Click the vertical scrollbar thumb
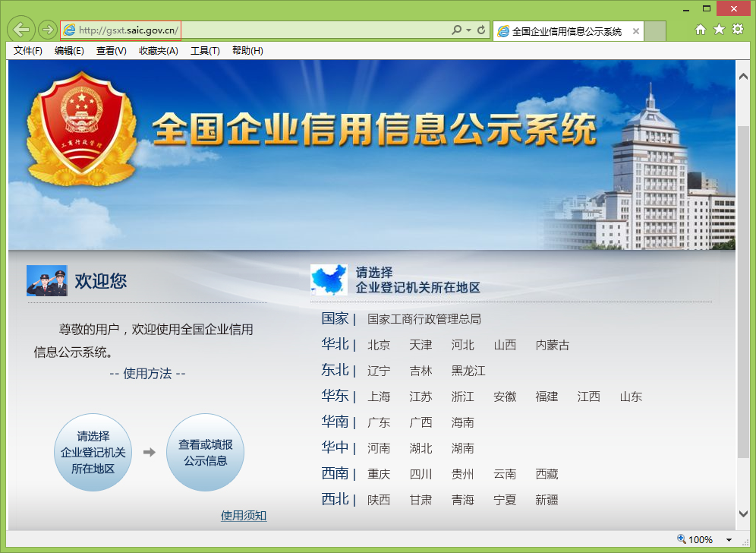Screen dimensions: 756x553 click(743, 292)
